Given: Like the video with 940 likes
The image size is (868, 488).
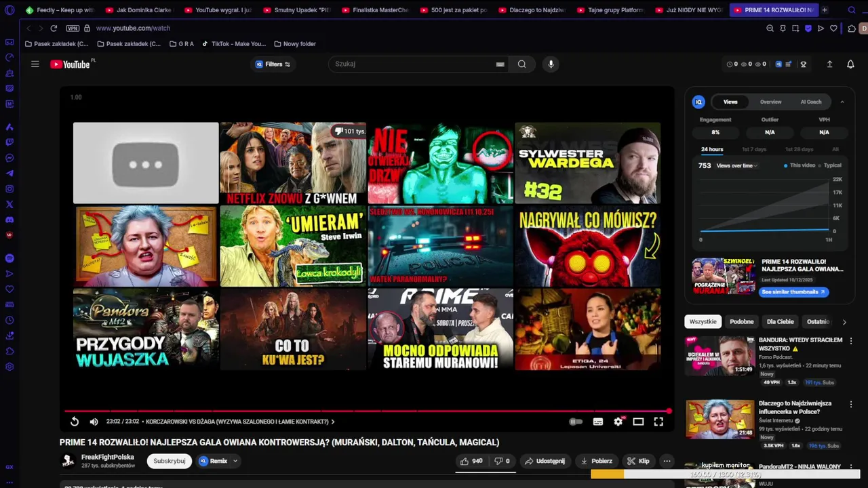Looking at the screenshot, I should pyautogui.click(x=471, y=461).
